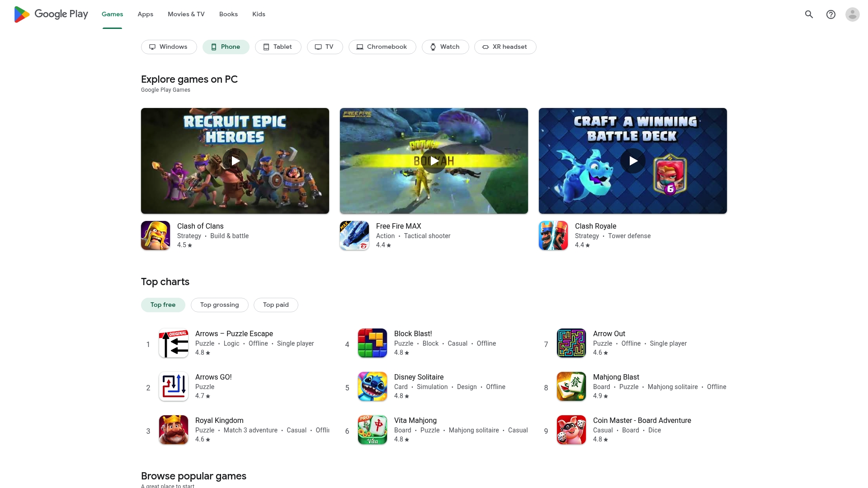Open the Disney Solitaire app icon
This screenshot has width=868, height=488.
coord(373,386)
